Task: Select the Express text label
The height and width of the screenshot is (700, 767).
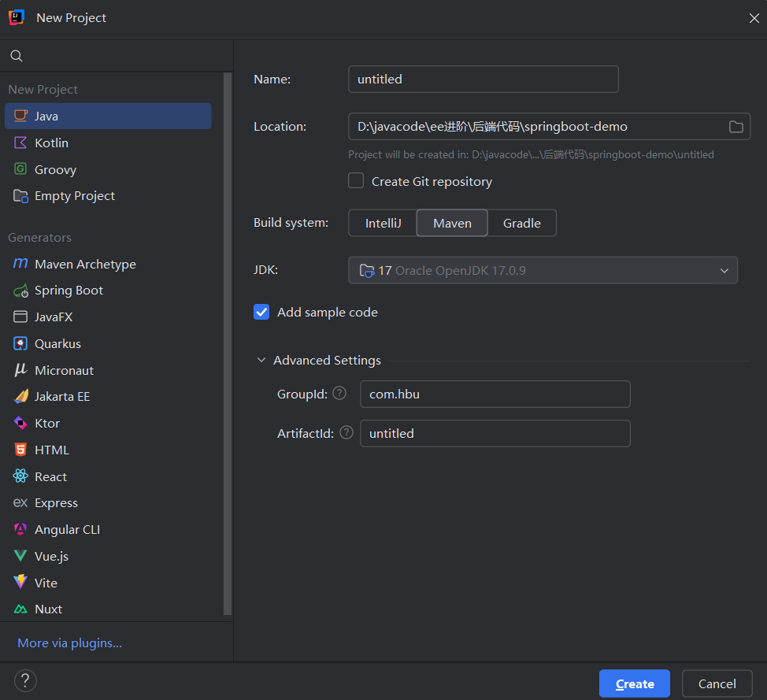Action: point(56,503)
